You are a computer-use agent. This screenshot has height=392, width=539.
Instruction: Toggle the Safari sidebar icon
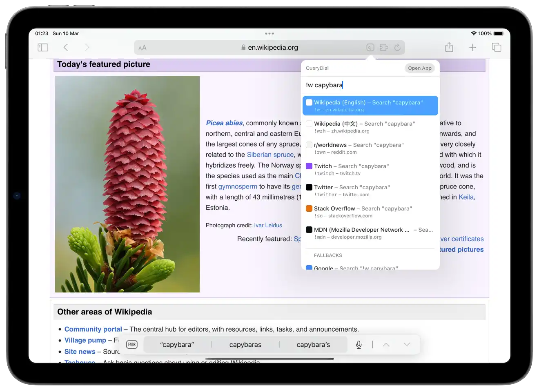(43, 48)
